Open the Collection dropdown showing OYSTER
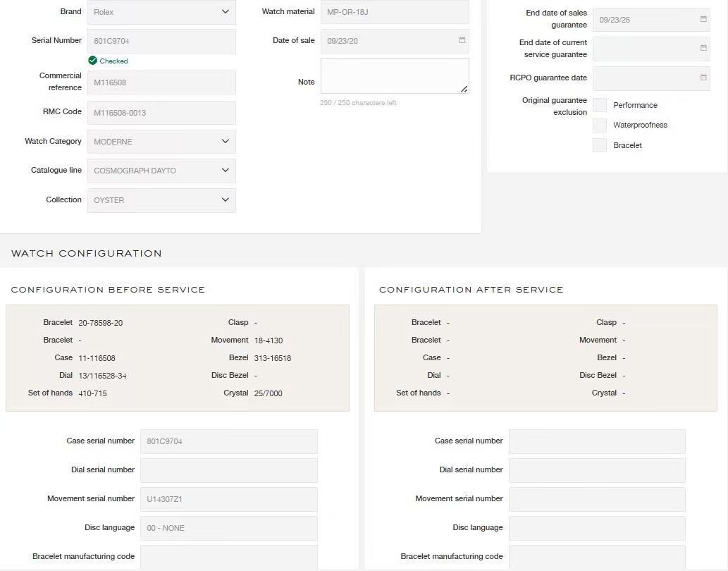Viewport: 728px width, 571px height. (161, 200)
